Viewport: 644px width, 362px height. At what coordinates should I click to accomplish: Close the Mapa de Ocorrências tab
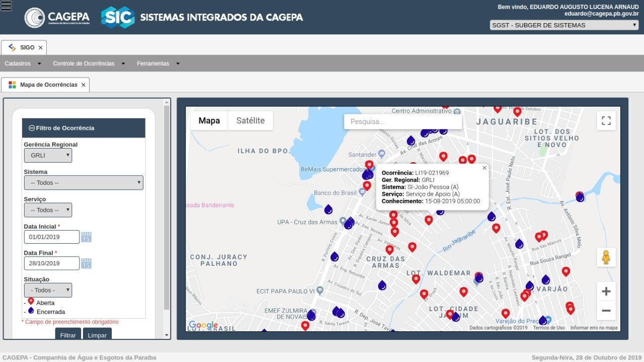pos(84,85)
